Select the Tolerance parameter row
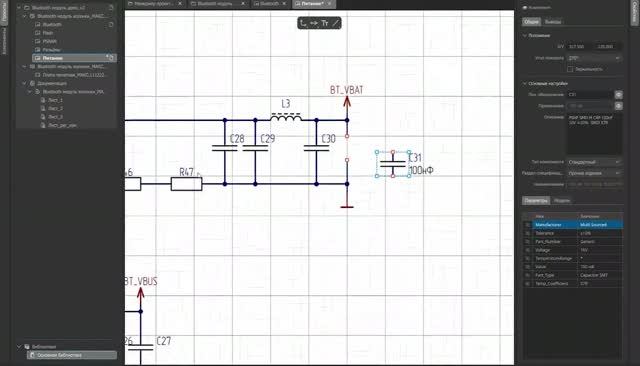 (573, 233)
